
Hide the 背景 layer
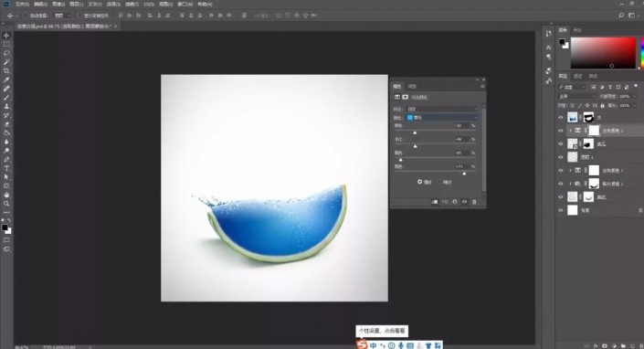coord(561,210)
